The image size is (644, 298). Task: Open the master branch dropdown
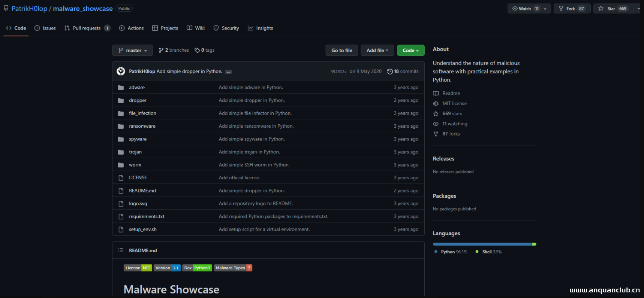pyautogui.click(x=132, y=51)
